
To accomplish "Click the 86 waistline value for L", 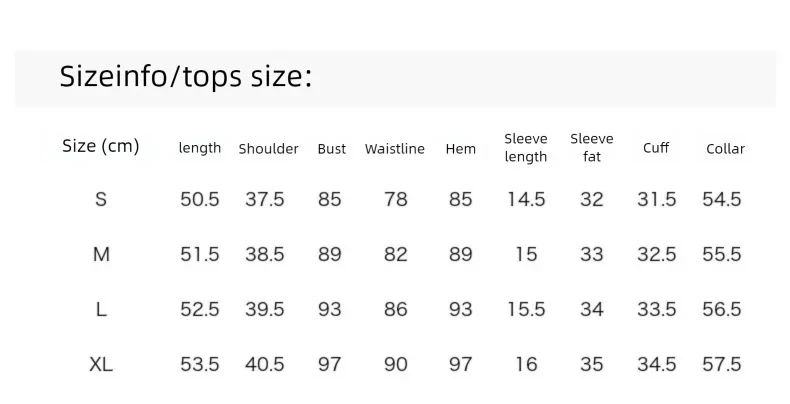I will click(x=396, y=309).
